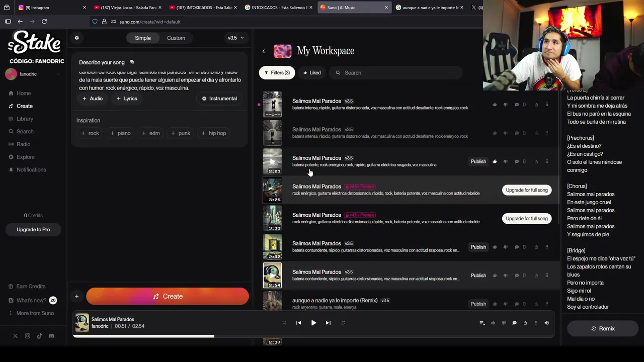
Task: Publish the aunque a nadie ya le importe Remix
Action: point(478,304)
